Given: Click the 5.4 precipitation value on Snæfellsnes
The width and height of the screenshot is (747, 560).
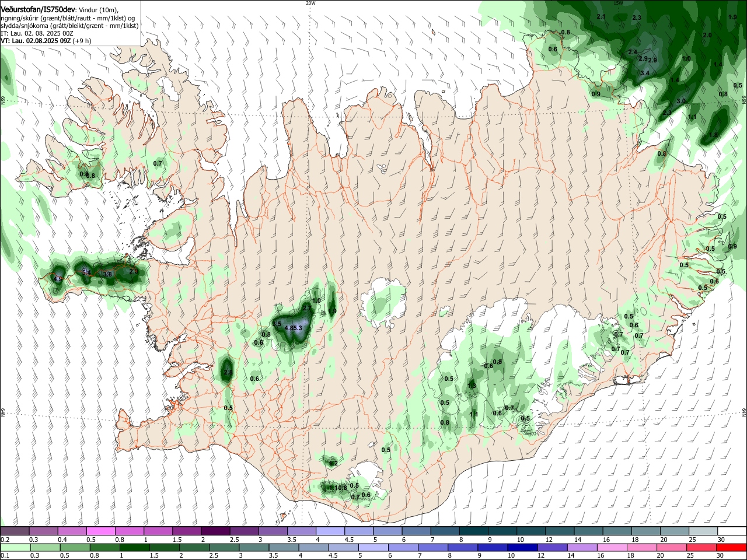Looking at the screenshot, I should (x=86, y=272).
